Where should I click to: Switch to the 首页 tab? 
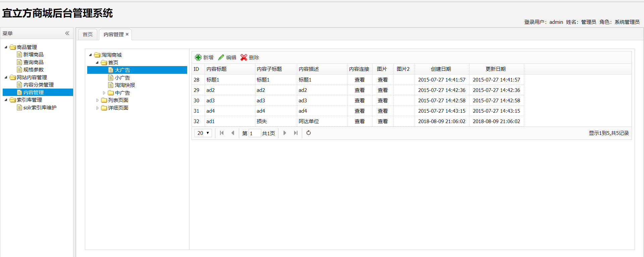click(88, 34)
